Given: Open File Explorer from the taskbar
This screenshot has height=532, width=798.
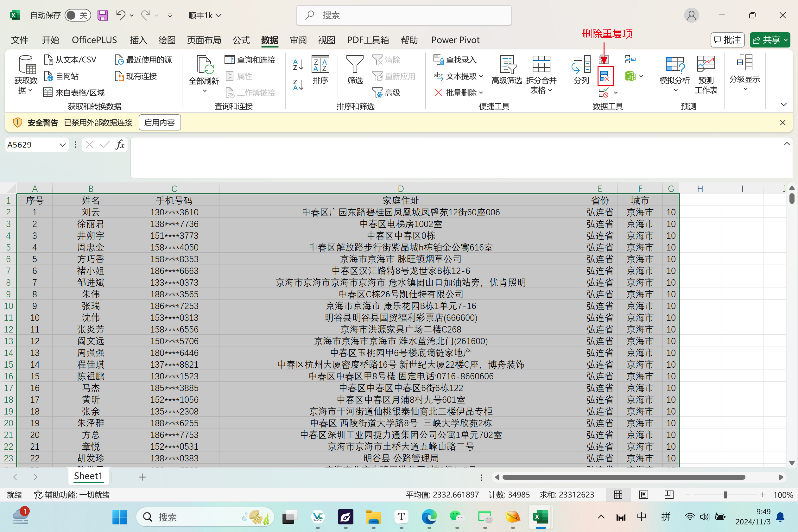Looking at the screenshot, I should [373, 517].
